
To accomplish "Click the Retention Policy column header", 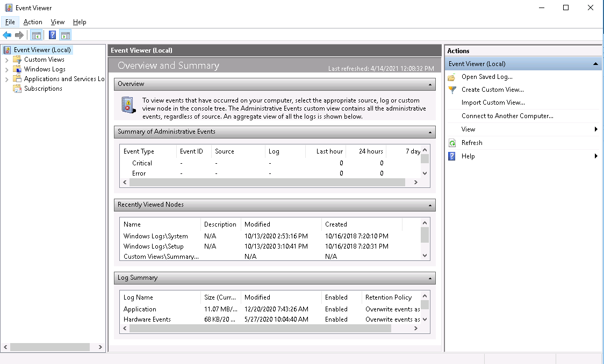I will [391, 298].
